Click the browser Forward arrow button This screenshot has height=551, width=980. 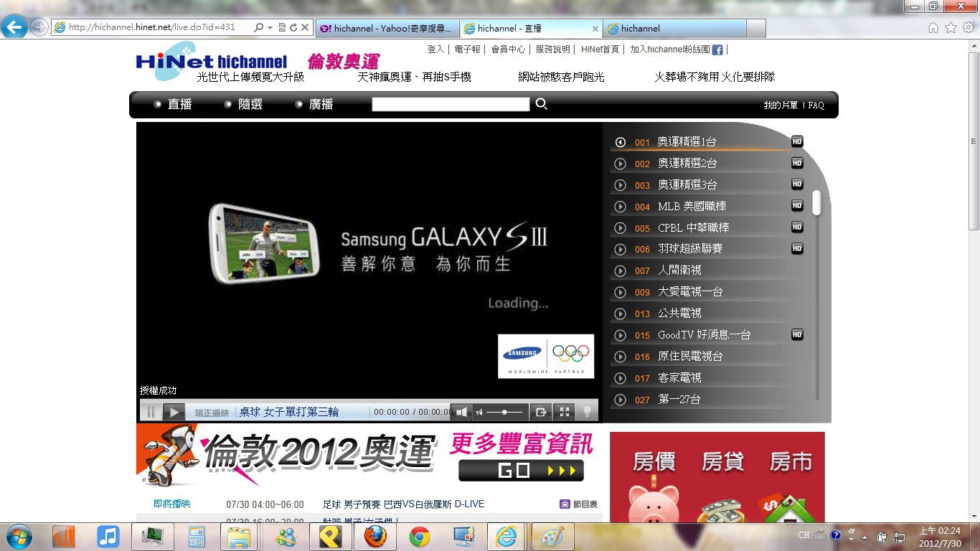[x=39, y=27]
